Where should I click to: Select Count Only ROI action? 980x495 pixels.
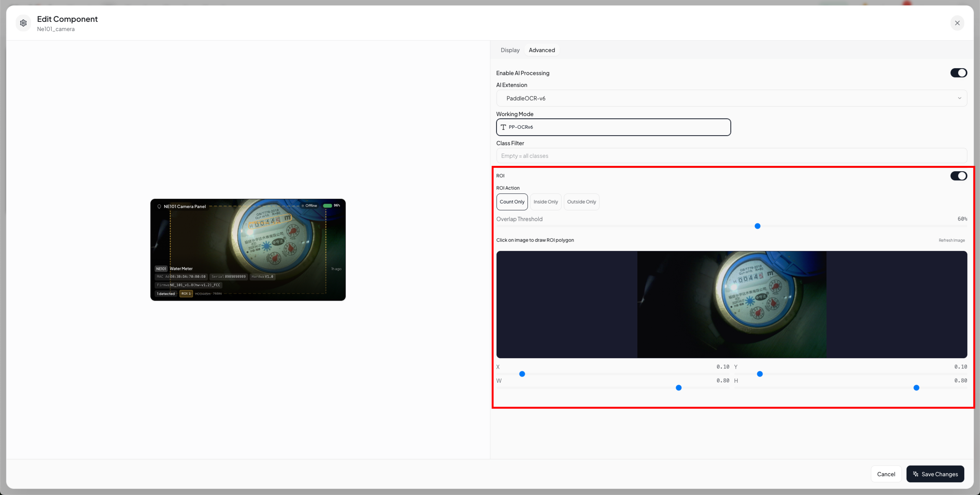click(x=512, y=202)
